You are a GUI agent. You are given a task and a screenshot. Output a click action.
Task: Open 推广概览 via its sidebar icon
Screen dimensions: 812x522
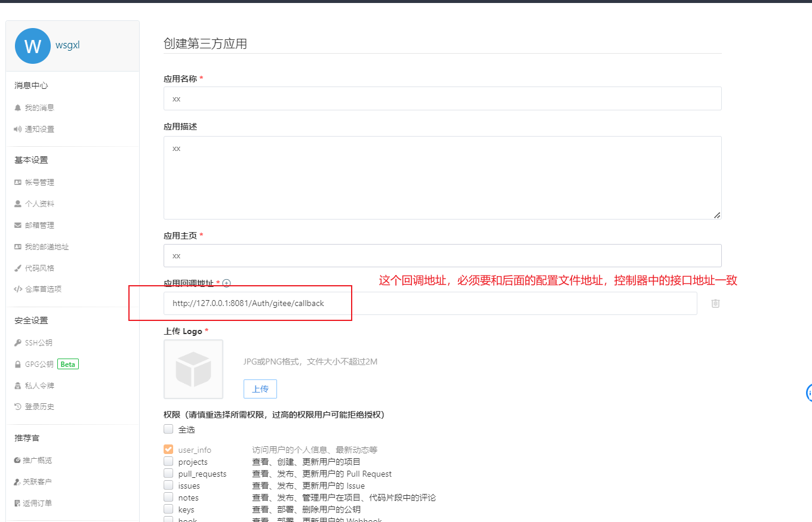18,460
